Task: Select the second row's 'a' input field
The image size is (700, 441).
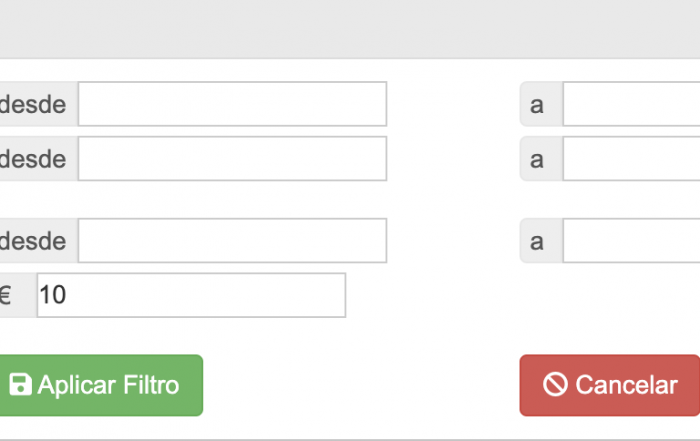Action: (x=631, y=159)
